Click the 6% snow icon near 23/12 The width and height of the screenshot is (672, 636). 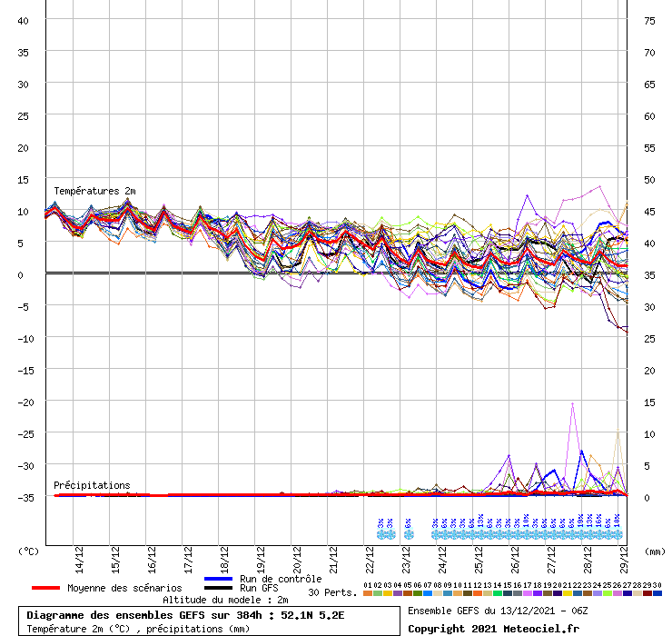tap(409, 534)
